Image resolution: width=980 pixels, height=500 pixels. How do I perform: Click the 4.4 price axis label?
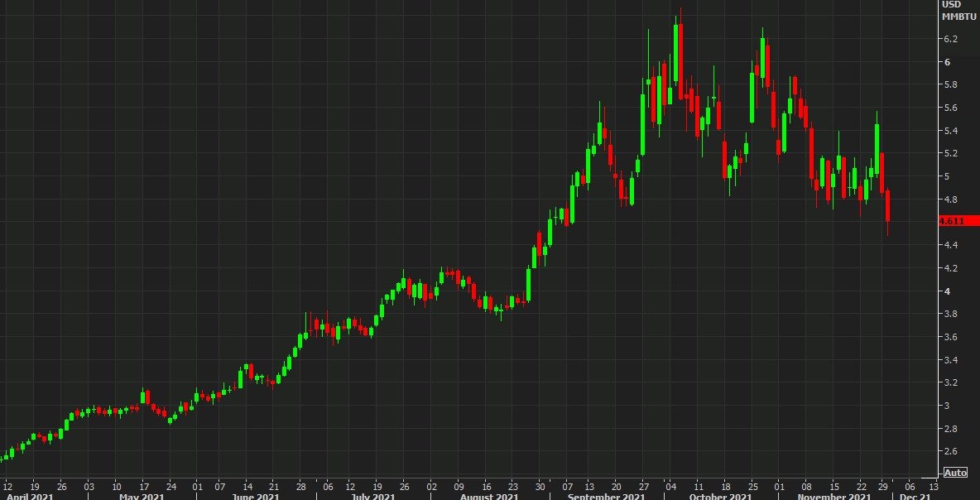click(x=951, y=246)
